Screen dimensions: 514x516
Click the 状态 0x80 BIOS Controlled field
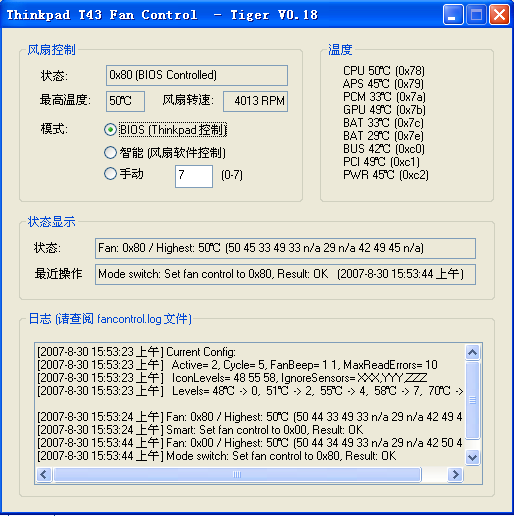coord(197,75)
